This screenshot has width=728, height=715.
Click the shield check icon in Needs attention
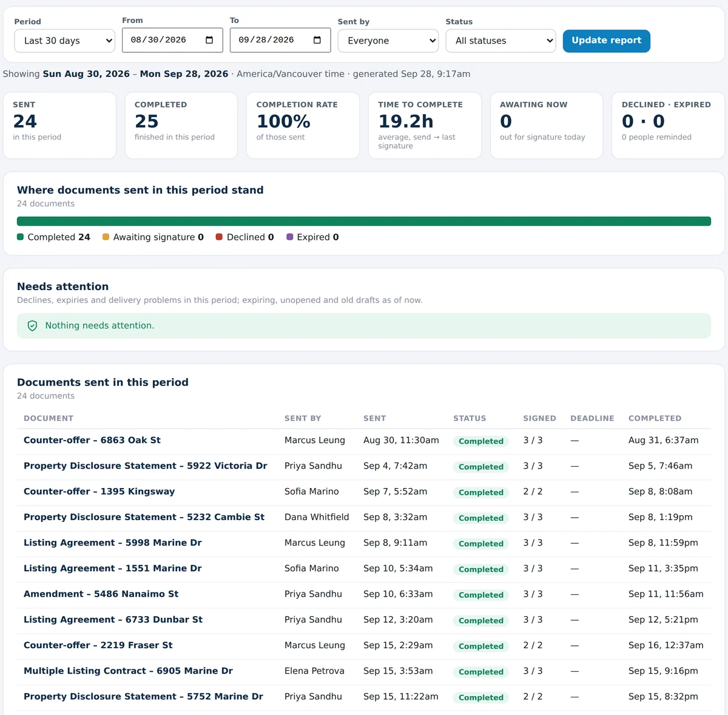click(x=33, y=326)
